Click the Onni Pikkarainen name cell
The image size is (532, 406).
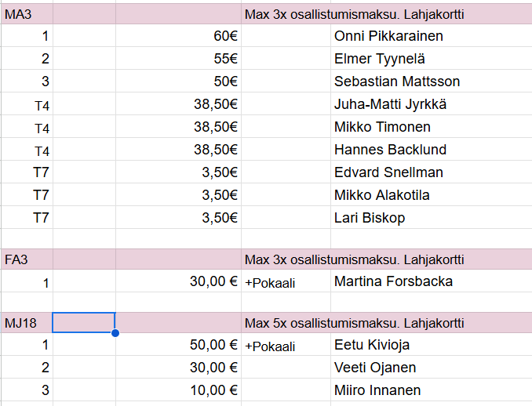tap(388, 36)
